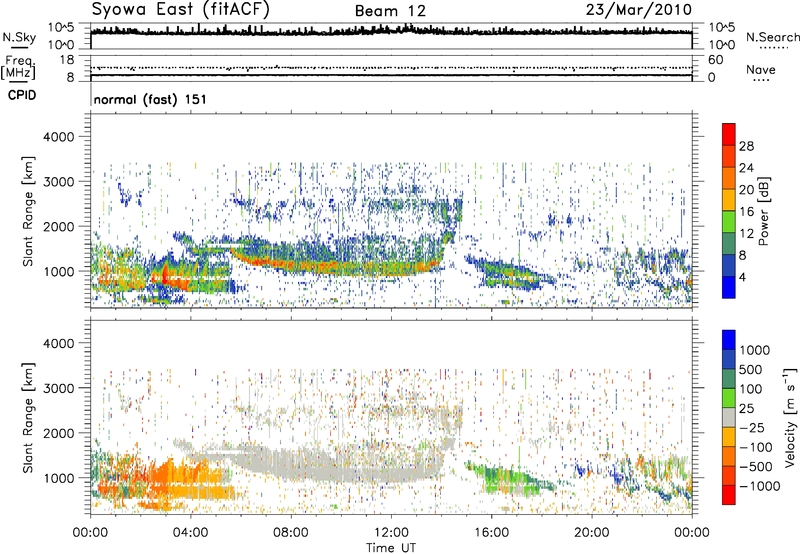Click the '16' tick on power colorbar
The image size is (800, 554).
pos(746,212)
